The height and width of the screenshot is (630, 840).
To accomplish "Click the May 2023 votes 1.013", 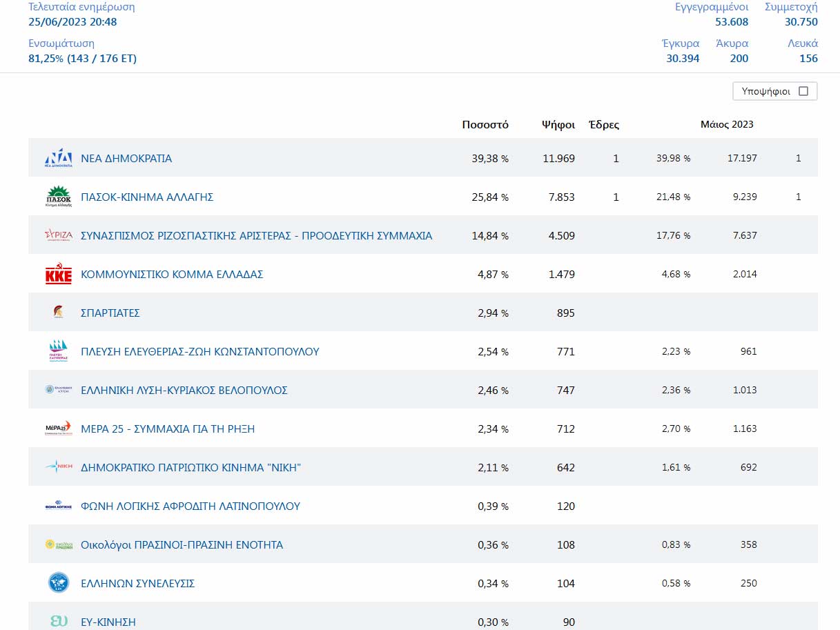I will [x=745, y=390].
